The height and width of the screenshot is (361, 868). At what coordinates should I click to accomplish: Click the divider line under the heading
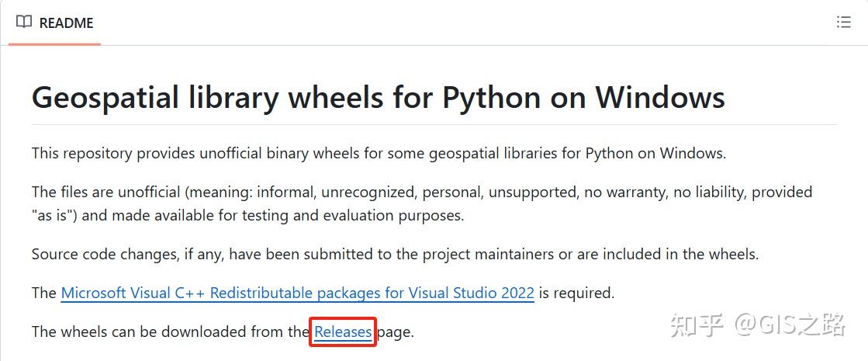(x=434, y=124)
